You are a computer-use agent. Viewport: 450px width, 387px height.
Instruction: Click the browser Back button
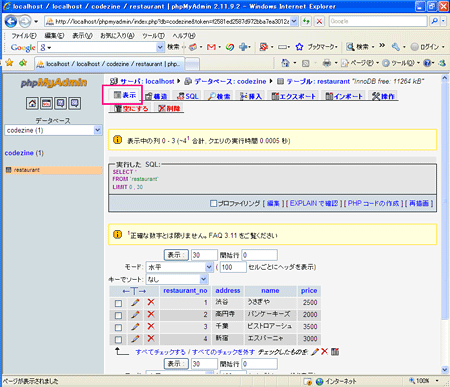point(11,22)
